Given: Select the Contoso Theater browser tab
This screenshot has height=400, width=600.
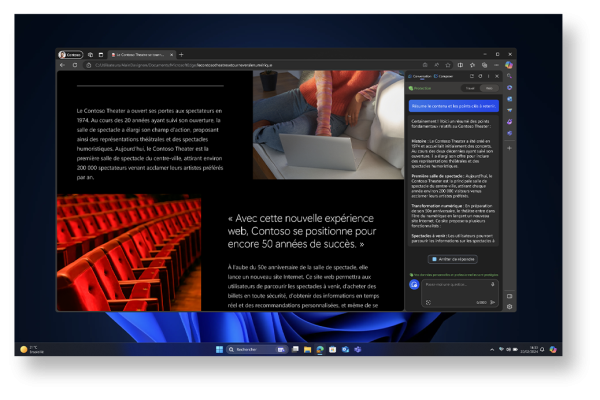Looking at the screenshot, I should (x=140, y=54).
